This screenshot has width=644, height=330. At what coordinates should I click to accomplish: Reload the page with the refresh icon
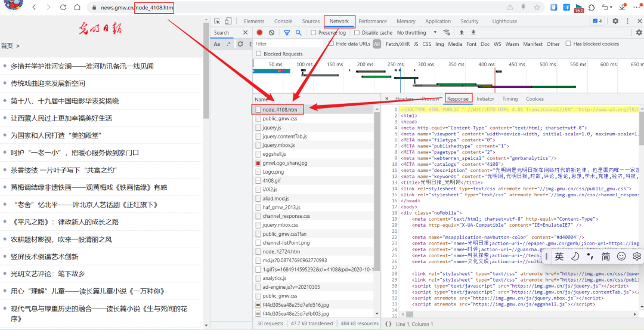(63, 7)
